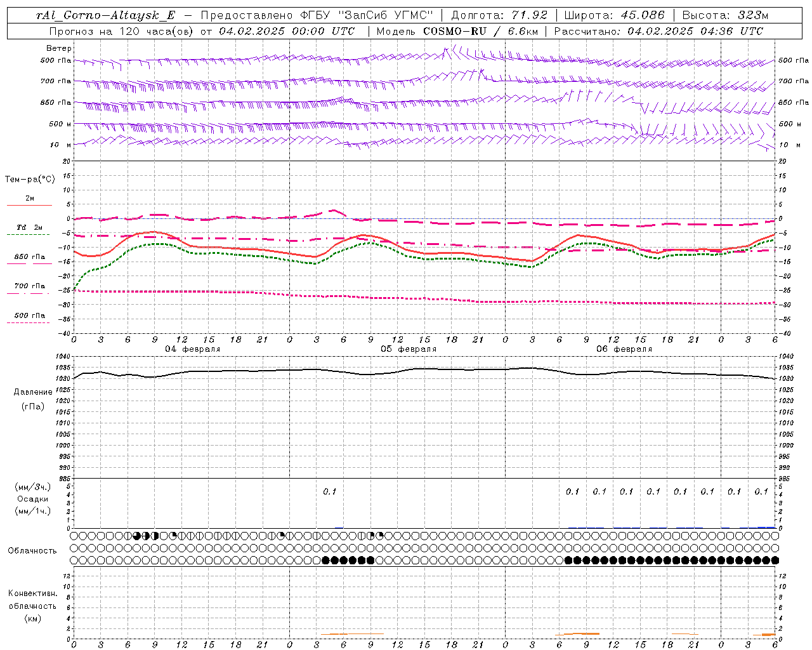The width and height of the screenshot is (812, 650).
Task: Click the pink dotted sample under 500 гПа legend
Action: tap(29, 322)
